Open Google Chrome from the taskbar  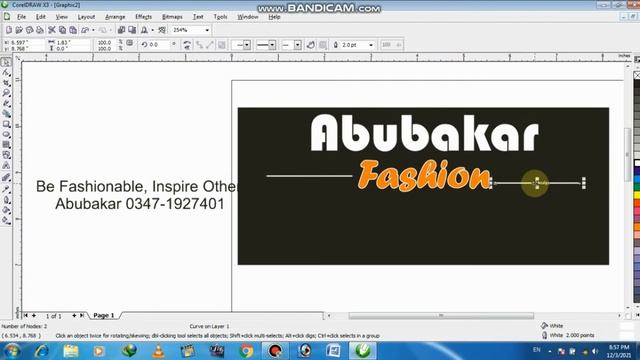pyautogui.click(x=246, y=351)
